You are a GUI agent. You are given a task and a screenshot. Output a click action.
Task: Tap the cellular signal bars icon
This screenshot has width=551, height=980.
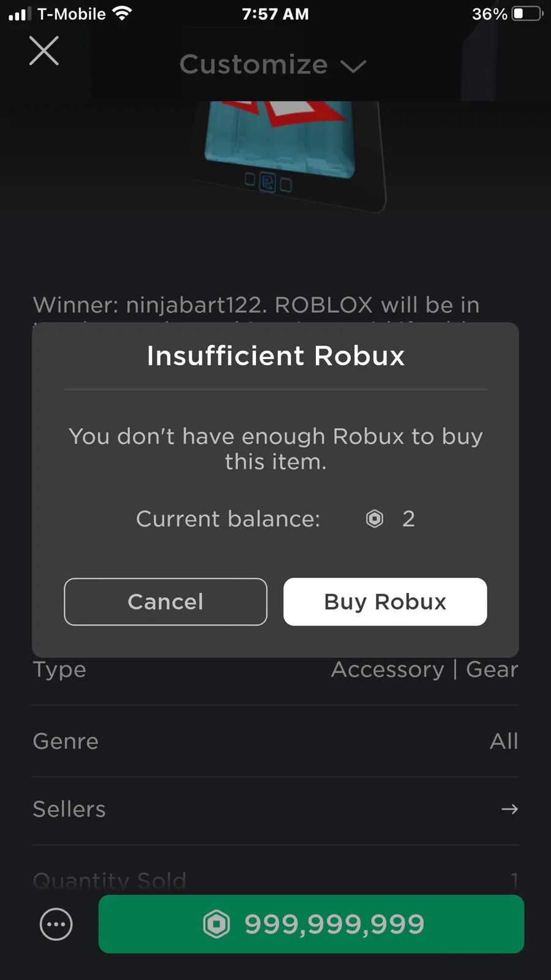point(20,13)
